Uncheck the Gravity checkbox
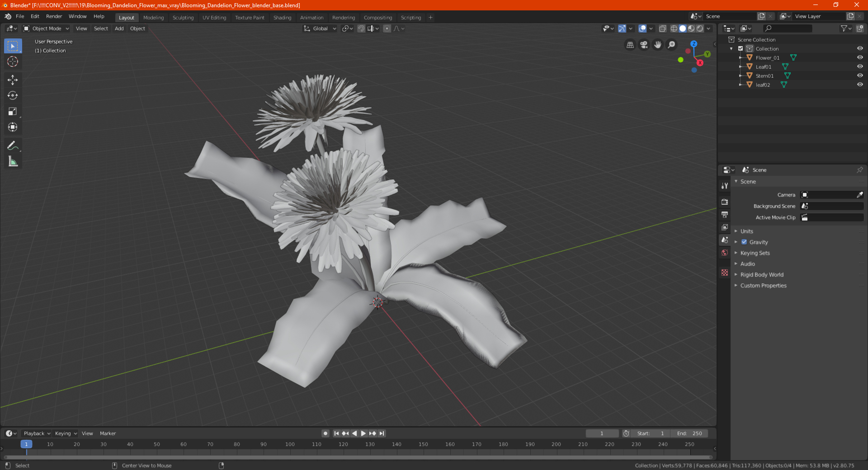Viewport: 868px width, 470px height. 744,242
